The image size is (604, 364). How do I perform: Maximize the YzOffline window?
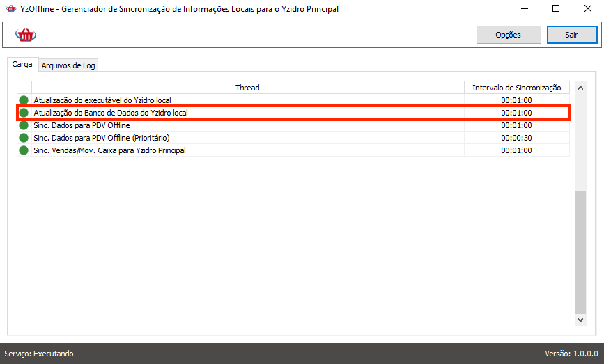coord(556,8)
